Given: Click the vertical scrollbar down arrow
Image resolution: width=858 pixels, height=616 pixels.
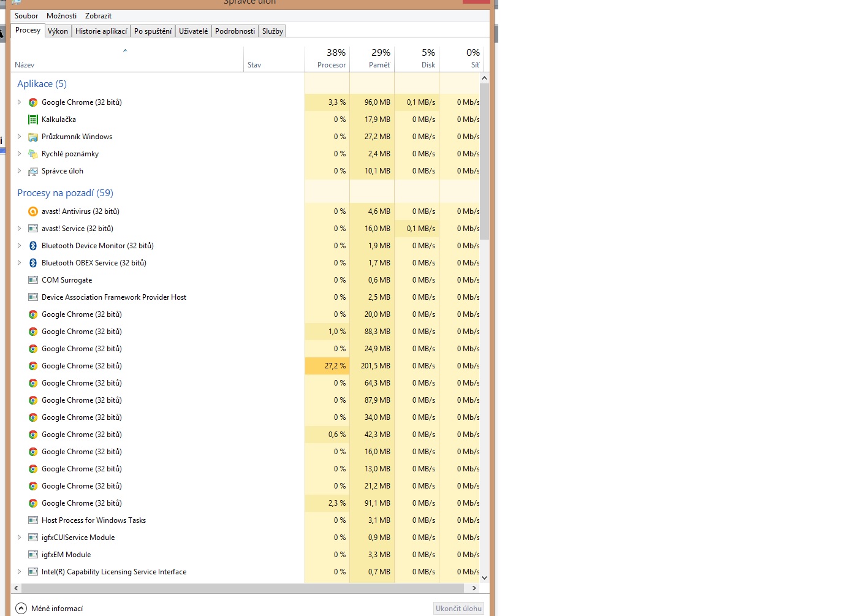Looking at the screenshot, I should [484, 577].
